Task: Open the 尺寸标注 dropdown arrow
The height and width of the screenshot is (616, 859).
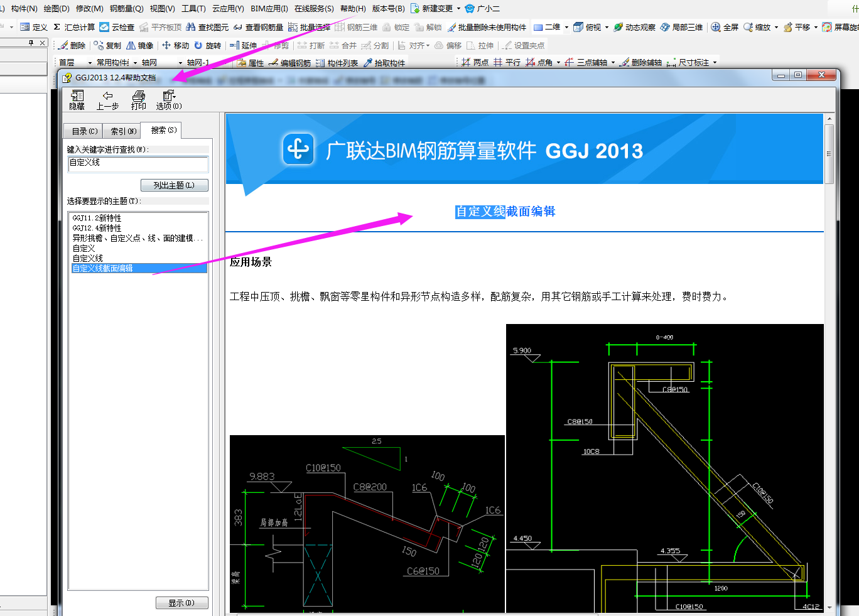Action: coord(715,62)
